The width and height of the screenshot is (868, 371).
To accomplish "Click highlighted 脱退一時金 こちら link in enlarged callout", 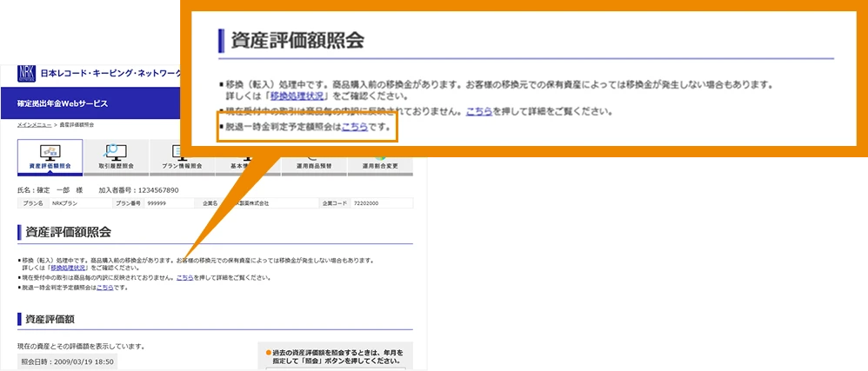I will coord(355,127).
